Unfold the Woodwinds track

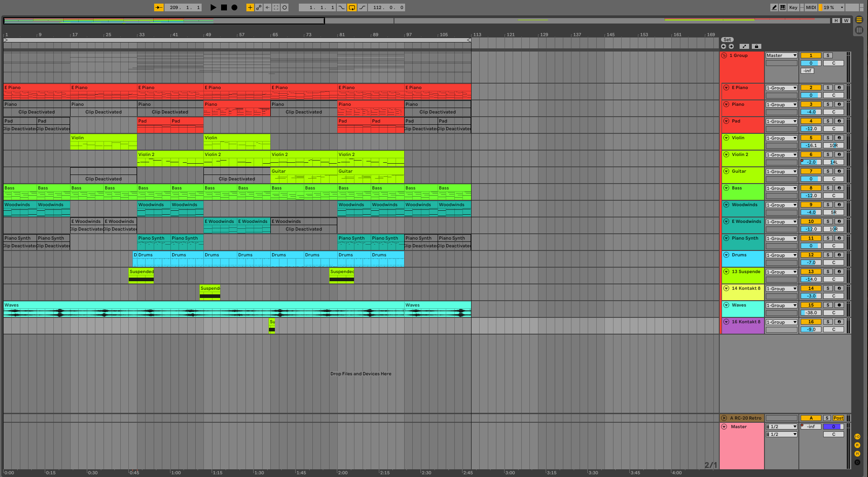[726, 205]
